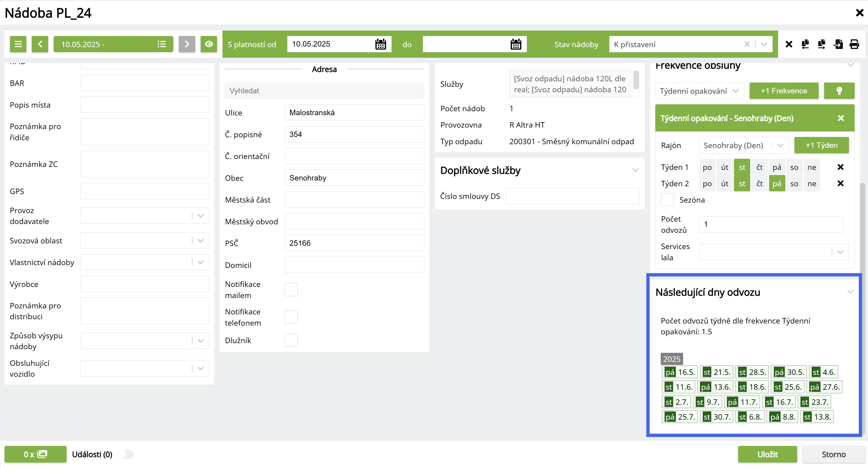Select pá in Týden 1 row
Screen dimensions: 868x468
(777, 167)
